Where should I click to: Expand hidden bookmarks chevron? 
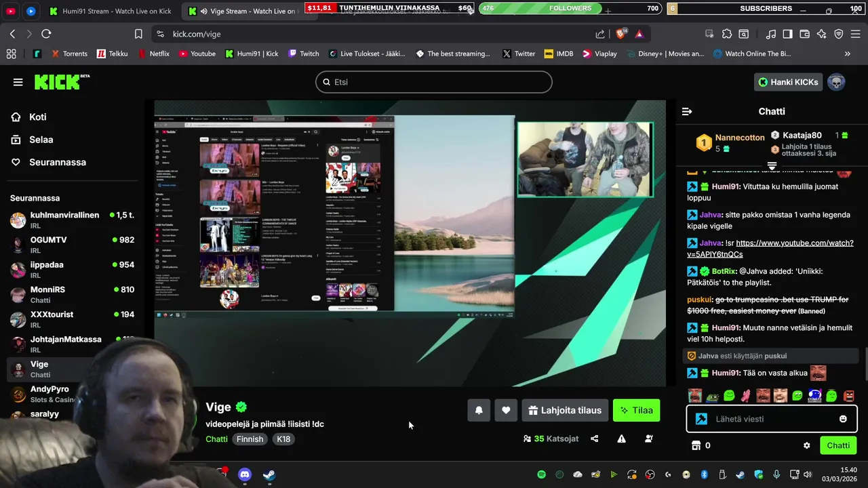tap(847, 54)
